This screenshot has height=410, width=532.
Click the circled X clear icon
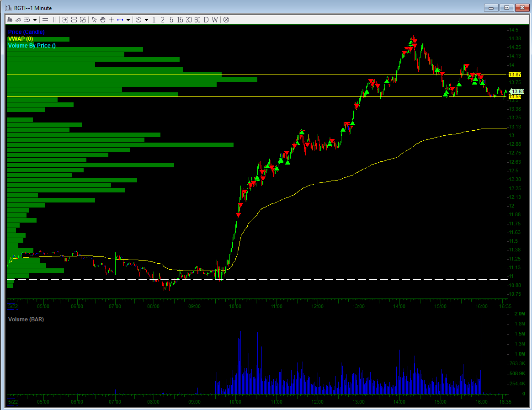[x=226, y=20]
